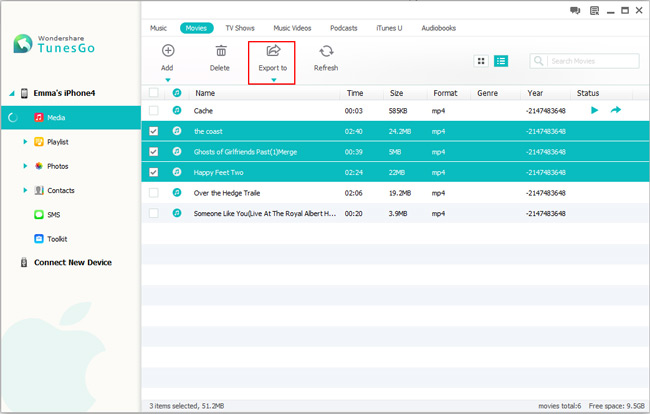This screenshot has width=650, height=414.
Task: Toggle the select-all checkbox in header
Action: tap(154, 92)
